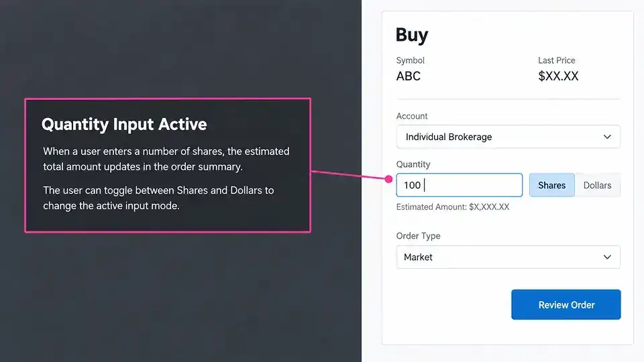Open the Individual Brokerage account selector
Image resolution: width=644 pixels, height=362 pixels.
(x=508, y=137)
